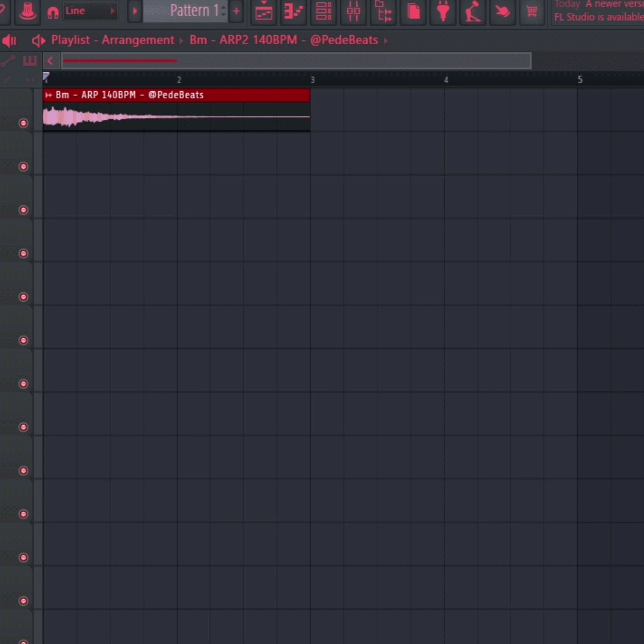Open the Pattern 1 selector
644x644 pixels.
(190, 11)
